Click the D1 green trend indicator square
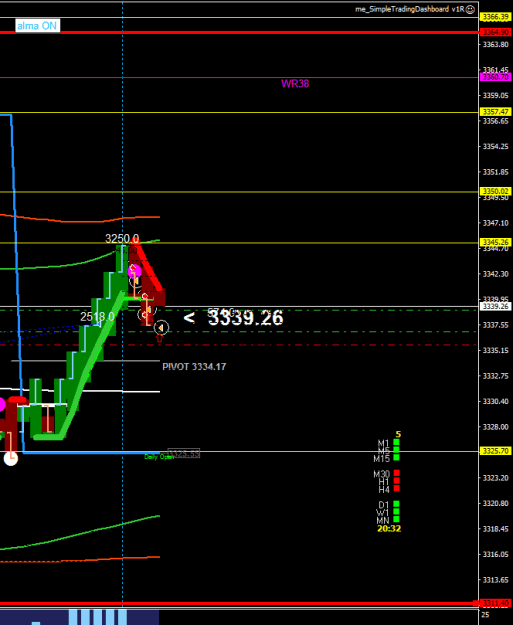 point(396,504)
